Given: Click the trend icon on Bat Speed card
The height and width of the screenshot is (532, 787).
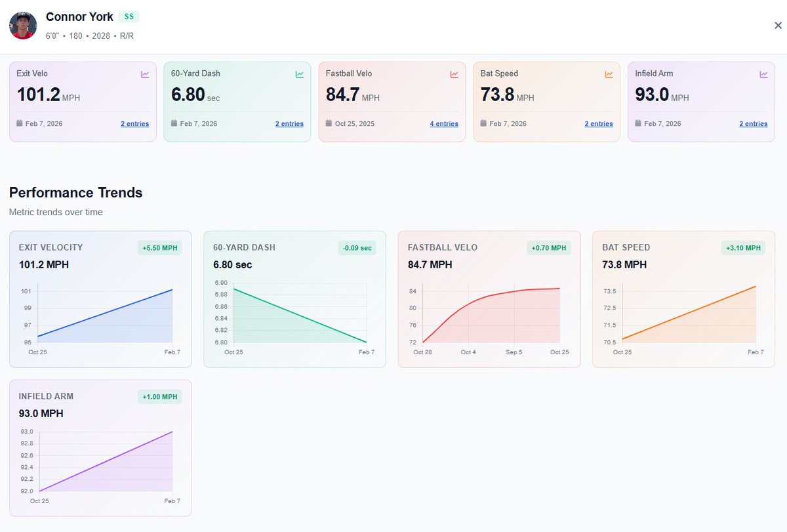Looking at the screenshot, I should (609, 74).
